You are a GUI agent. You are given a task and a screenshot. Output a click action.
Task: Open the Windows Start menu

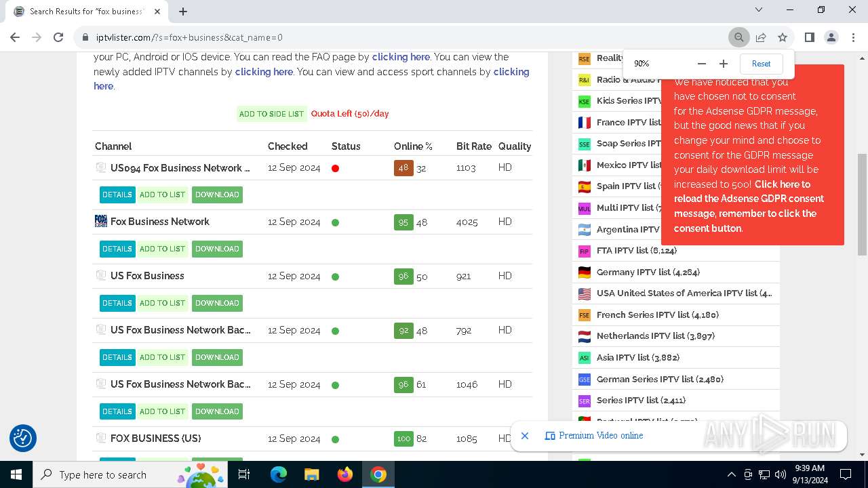[x=16, y=474]
